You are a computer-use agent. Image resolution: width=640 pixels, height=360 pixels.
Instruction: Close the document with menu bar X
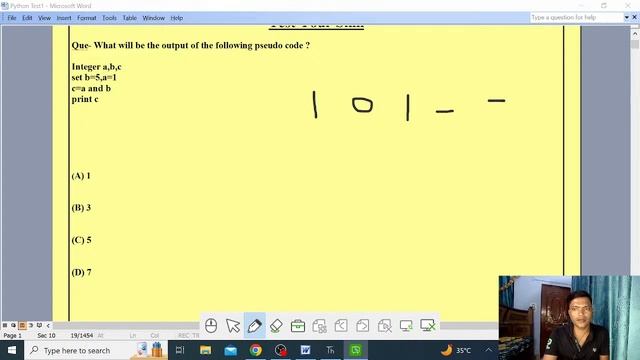[x=635, y=17]
